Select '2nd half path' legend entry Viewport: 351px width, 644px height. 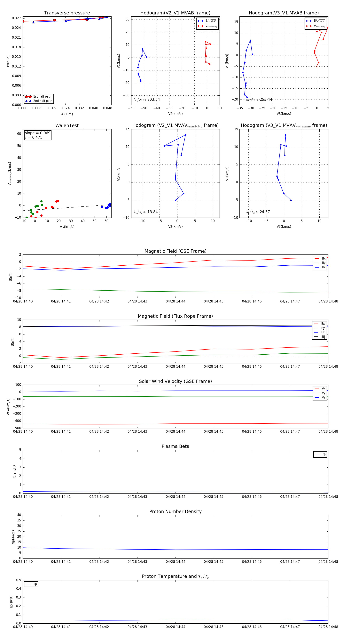point(39,101)
